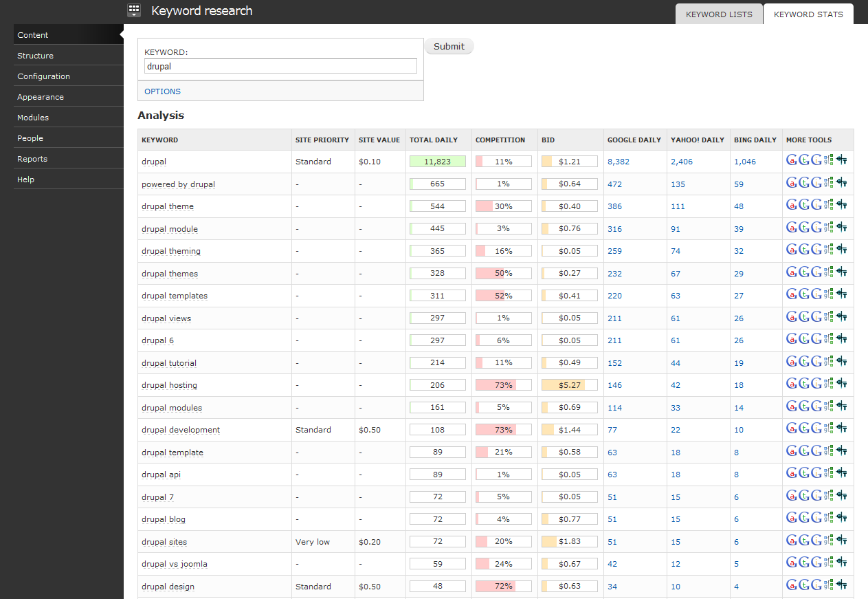Click the 73% competition bar for 'drupal hosting'
This screenshot has height=599, width=868.
pos(504,385)
